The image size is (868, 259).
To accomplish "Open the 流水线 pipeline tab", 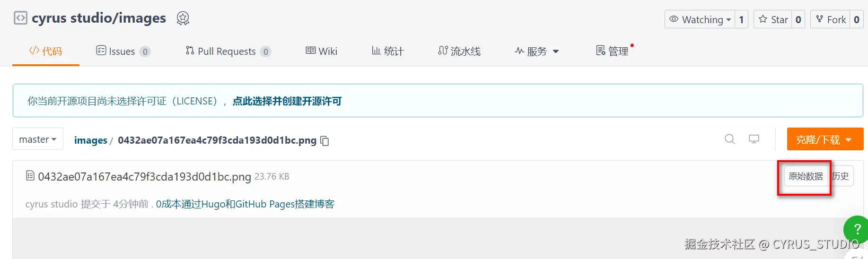I will [x=459, y=51].
